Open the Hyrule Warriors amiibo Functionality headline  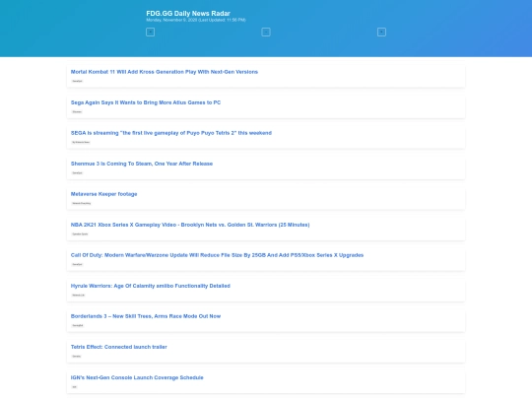(x=151, y=286)
